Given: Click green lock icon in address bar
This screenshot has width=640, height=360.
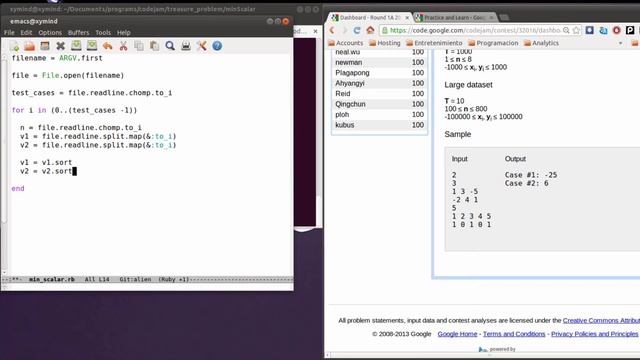Looking at the screenshot, I should 384,30.
